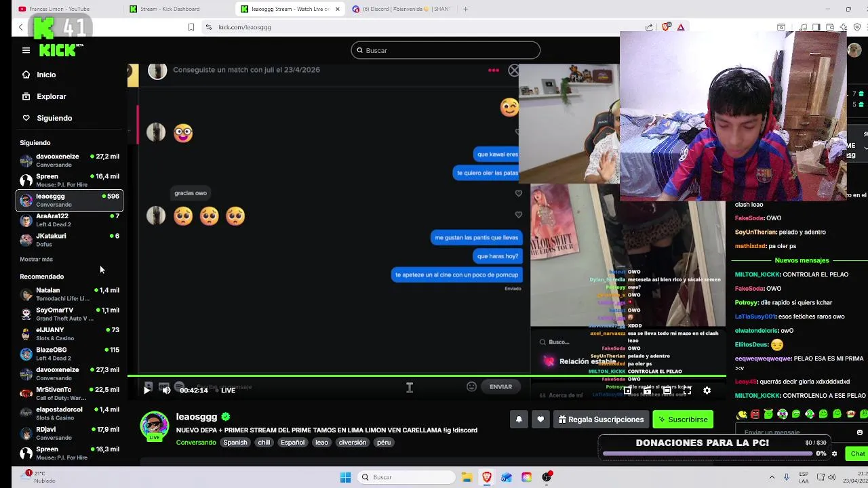Expand following list with Mostrar más

[36, 259]
